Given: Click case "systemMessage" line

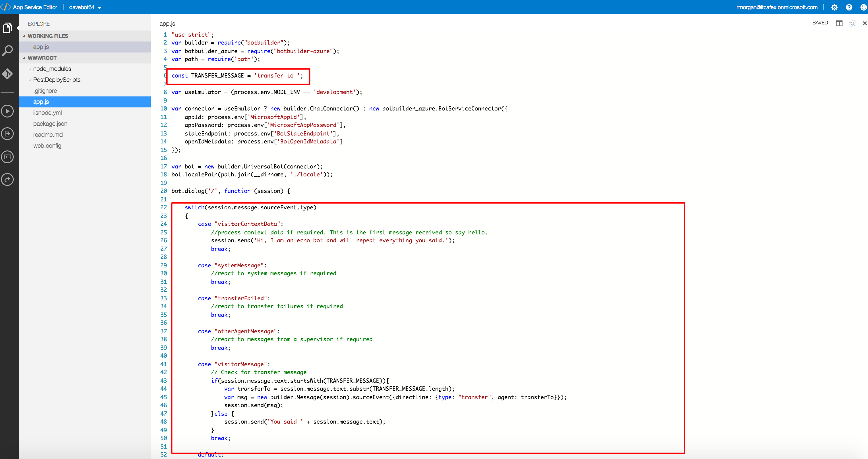Looking at the screenshot, I should coord(232,265).
